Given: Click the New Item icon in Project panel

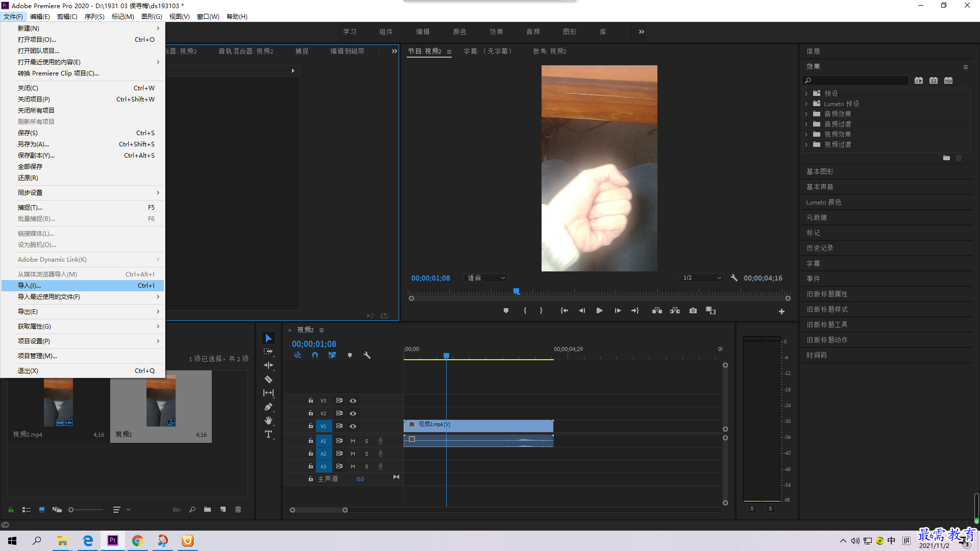Looking at the screenshot, I should pos(223,509).
